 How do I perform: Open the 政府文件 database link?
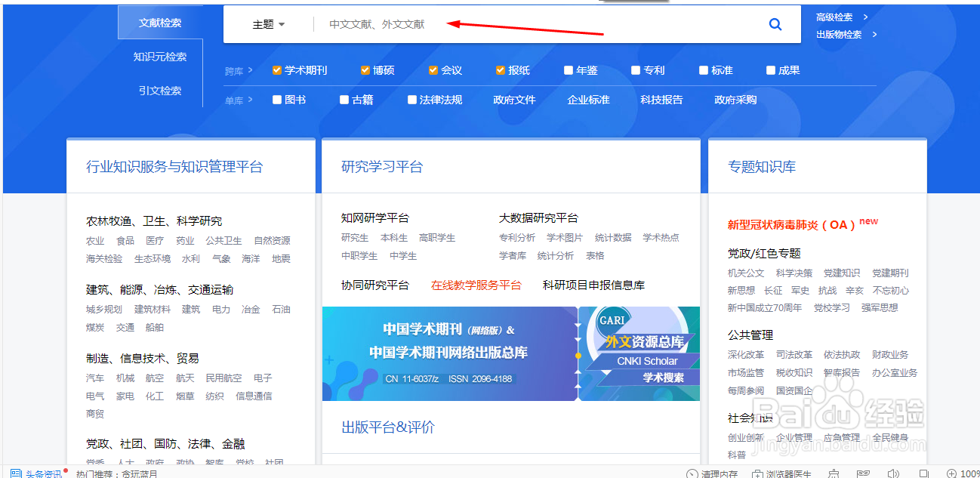pos(514,100)
